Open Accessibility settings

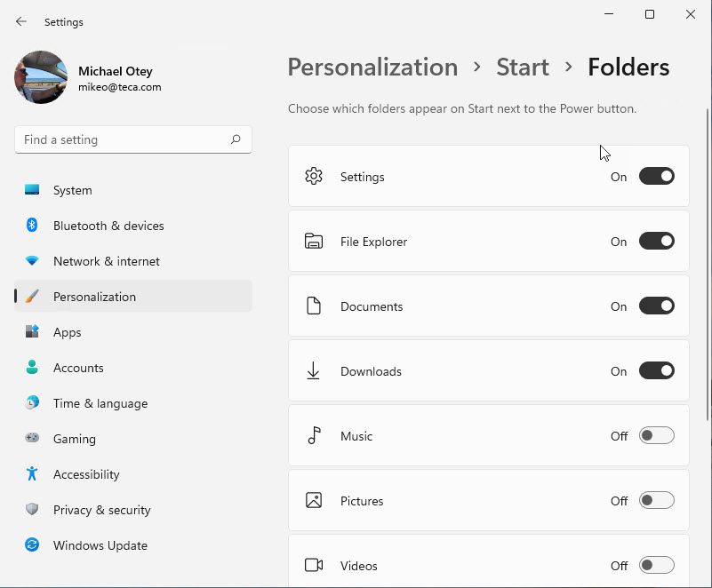[x=133, y=473]
